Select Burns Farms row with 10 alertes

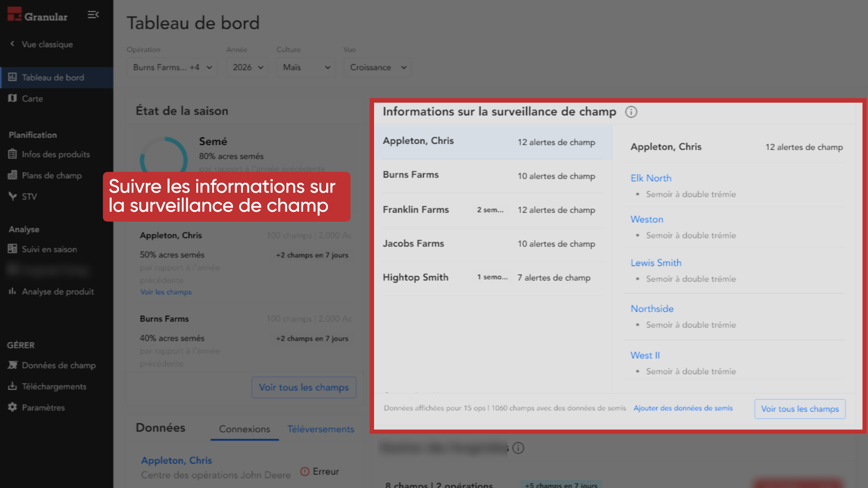tap(493, 175)
